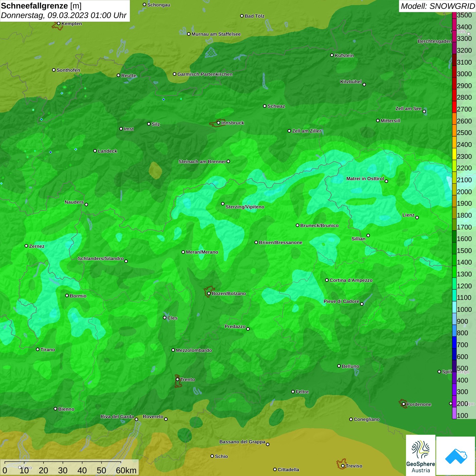The height and width of the screenshot is (476, 476).
Task: Click the Feltre marker dot
Action: 293,392
